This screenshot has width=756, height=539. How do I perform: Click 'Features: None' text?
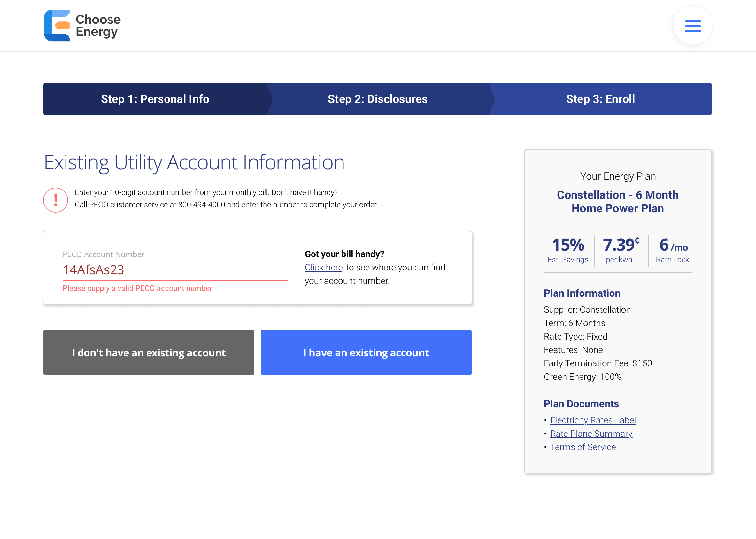[573, 350]
